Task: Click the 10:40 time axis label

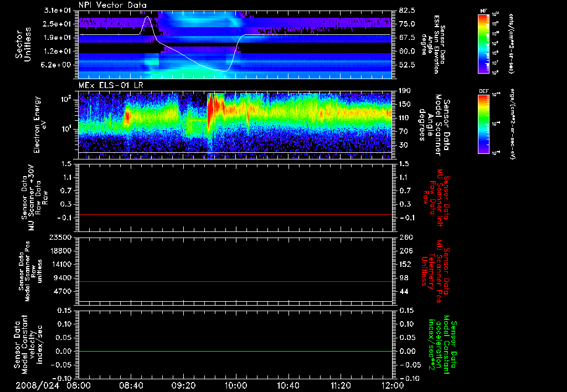Action: point(288,386)
